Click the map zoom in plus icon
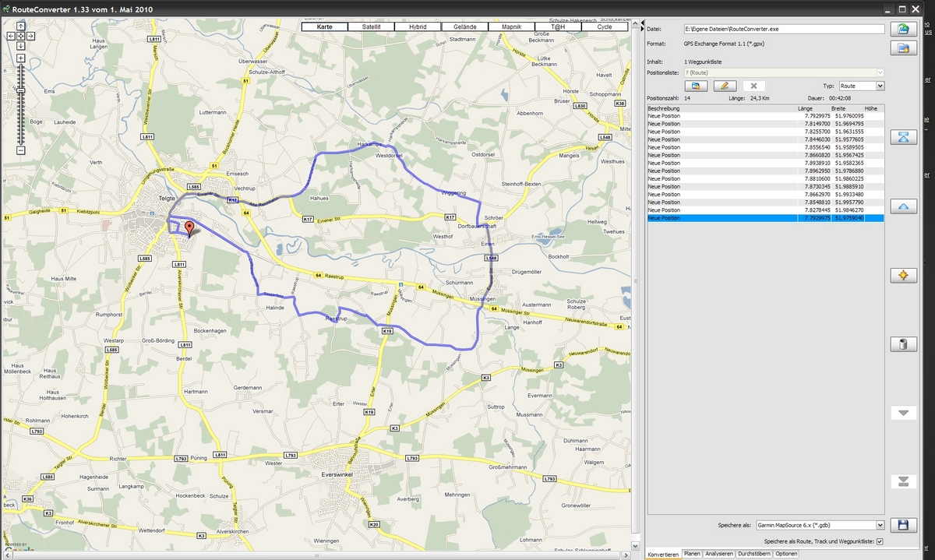 21,58
